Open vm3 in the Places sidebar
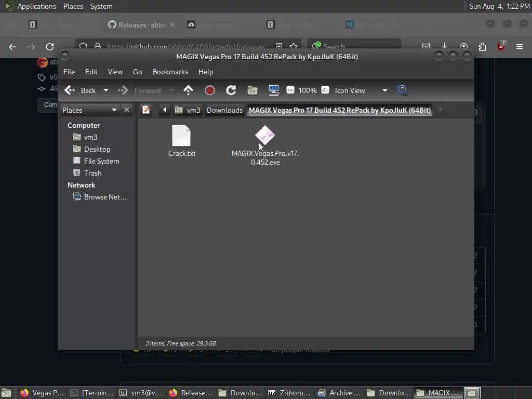 coord(86,137)
